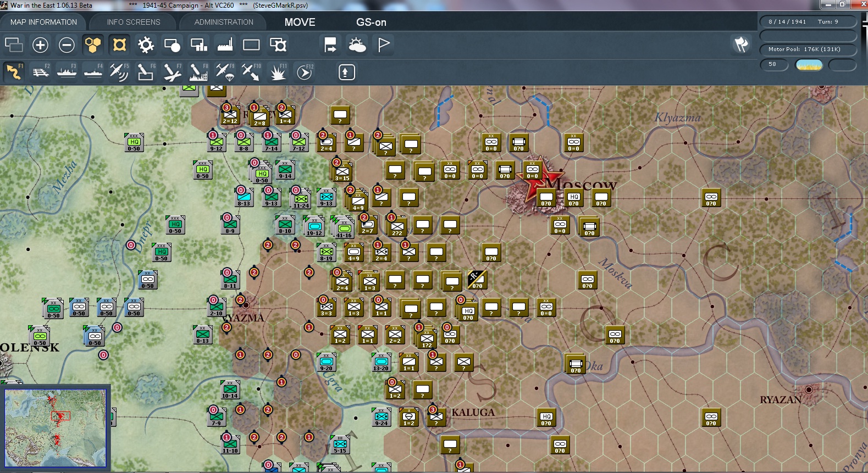Select the 9-20 unit counter

pyautogui.click(x=326, y=362)
